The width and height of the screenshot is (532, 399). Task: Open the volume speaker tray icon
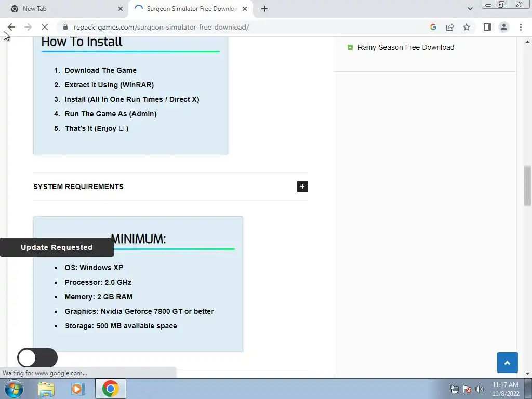tap(480, 389)
